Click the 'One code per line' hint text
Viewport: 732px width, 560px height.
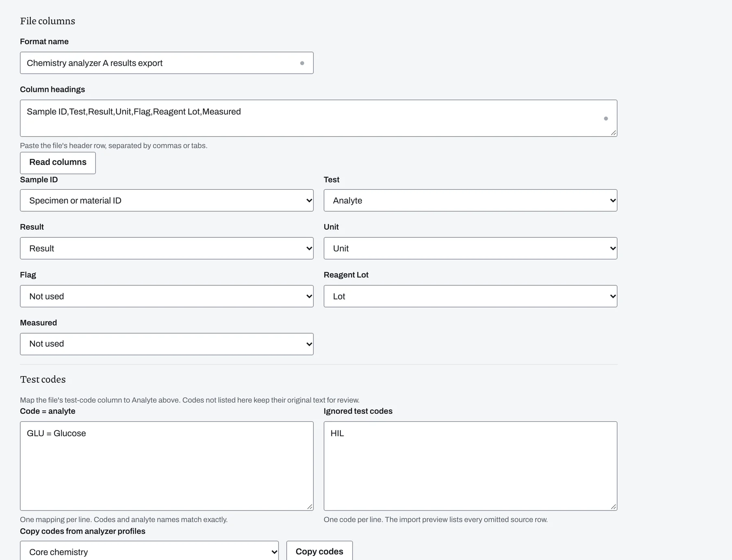point(436,519)
